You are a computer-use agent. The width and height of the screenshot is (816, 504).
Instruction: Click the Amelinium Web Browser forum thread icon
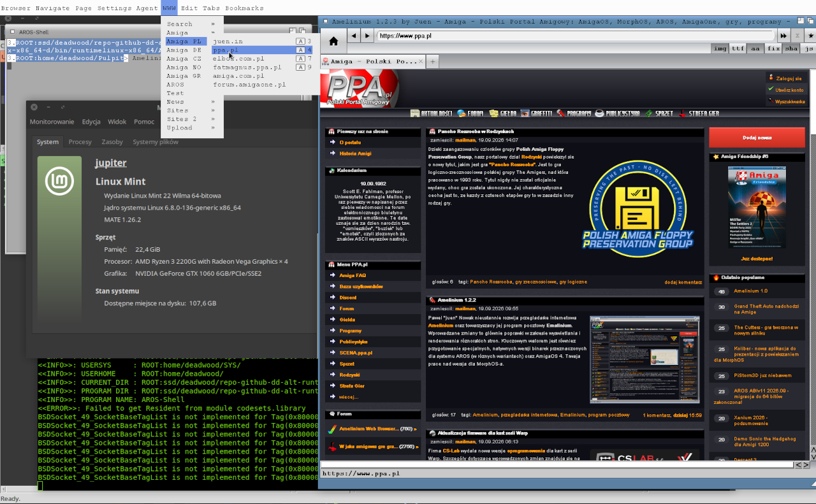pyautogui.click(x=332, y=429)
